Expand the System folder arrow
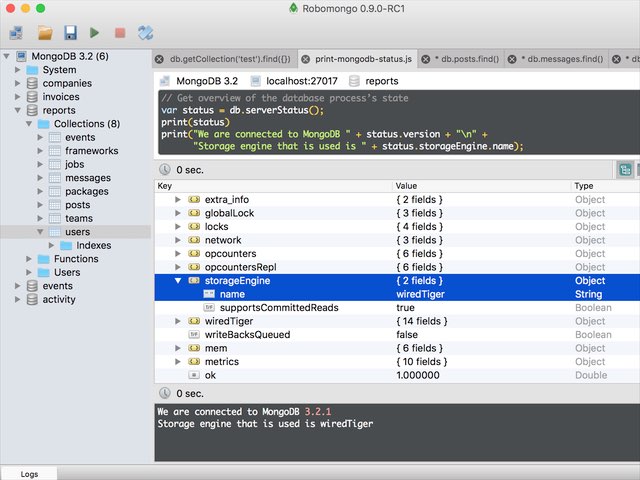Image resolution: width=640 pixels, height=480 pixels. click(18, 70)
